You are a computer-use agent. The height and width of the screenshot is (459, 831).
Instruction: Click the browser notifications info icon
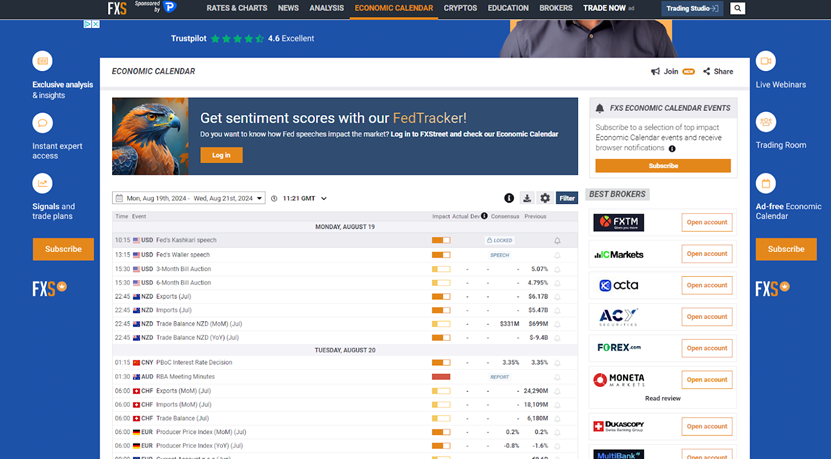tap(672, 149)
